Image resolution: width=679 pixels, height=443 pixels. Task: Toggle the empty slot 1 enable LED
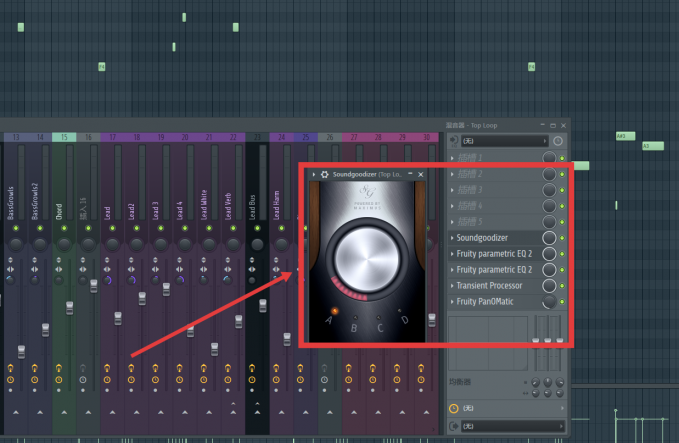[x=562, y=158]
